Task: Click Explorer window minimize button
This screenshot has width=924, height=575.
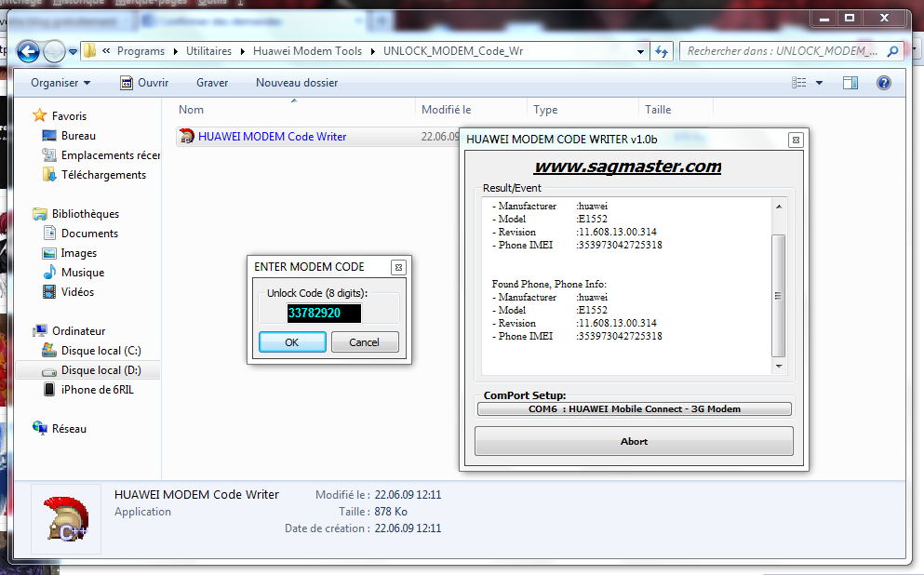Action: [x=824, y=19]
